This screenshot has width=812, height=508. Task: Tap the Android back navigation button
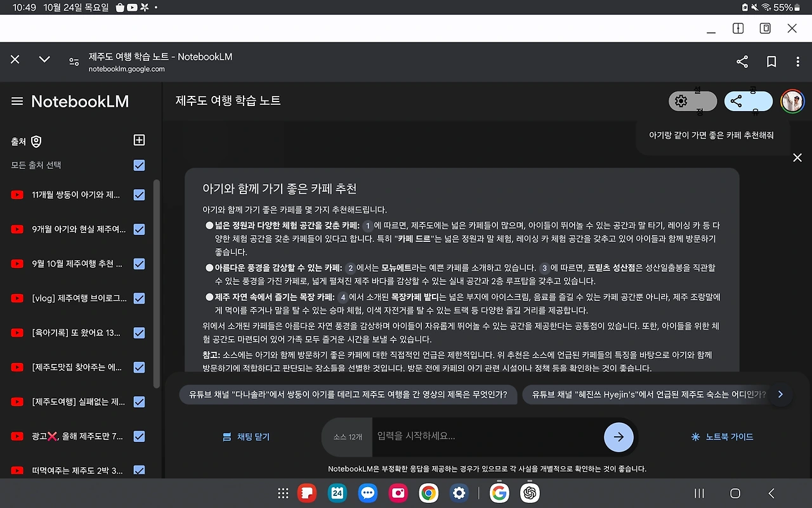[x=771, y=493]
